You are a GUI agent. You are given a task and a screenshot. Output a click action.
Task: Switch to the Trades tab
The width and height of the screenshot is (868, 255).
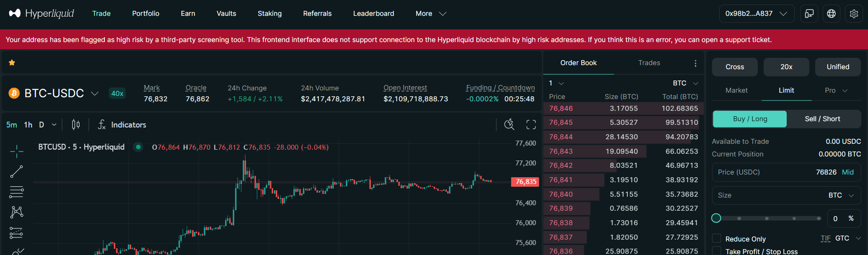pyautogui.click(x=649, y=63)
